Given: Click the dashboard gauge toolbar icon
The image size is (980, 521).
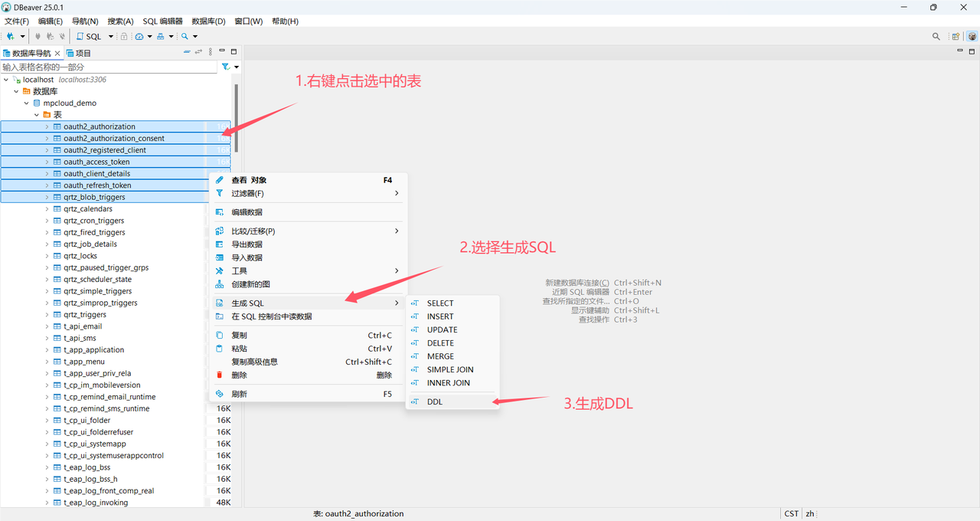Looking at the screenshot, I should click(x=139, y=36).
